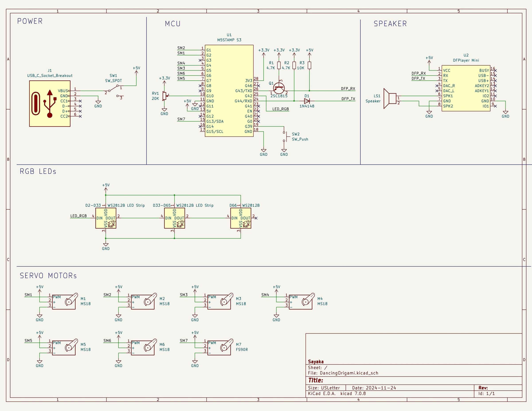Click the D33-D65 WS2812B LED strip symbol
This screenshot has height=411, width=532.
174,218
